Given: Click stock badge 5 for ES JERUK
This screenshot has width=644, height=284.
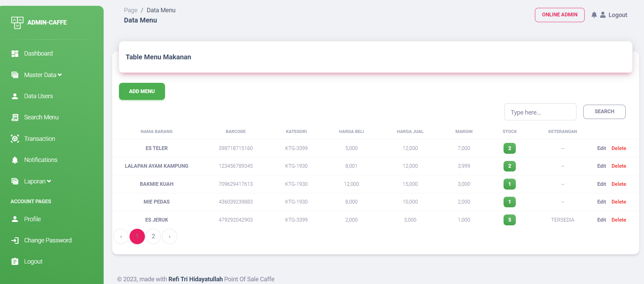Looking at the screenshot, I should coord(510,220).
